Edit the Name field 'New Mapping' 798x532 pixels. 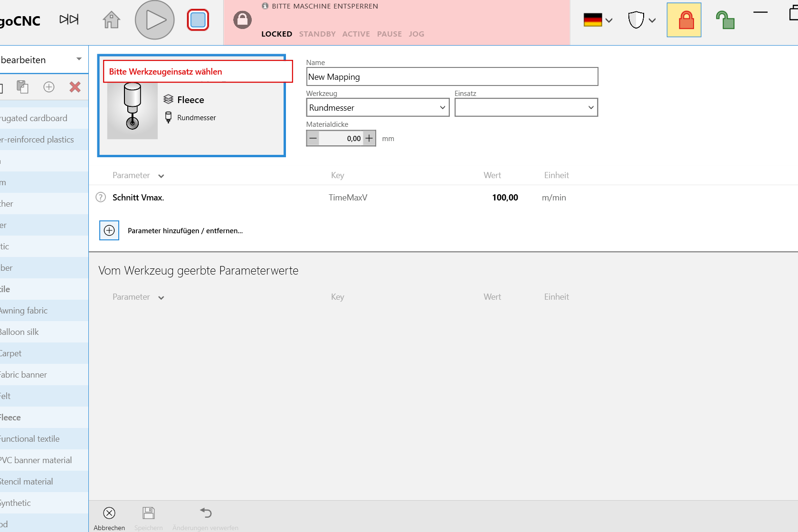[x=452, y=76]
